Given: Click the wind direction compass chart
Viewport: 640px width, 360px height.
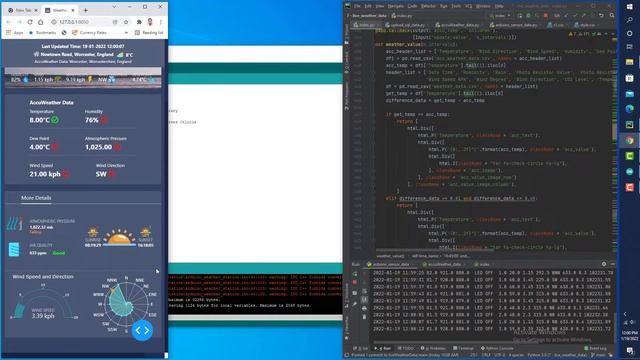Looking at the screenshot, I should click(127, 303).
